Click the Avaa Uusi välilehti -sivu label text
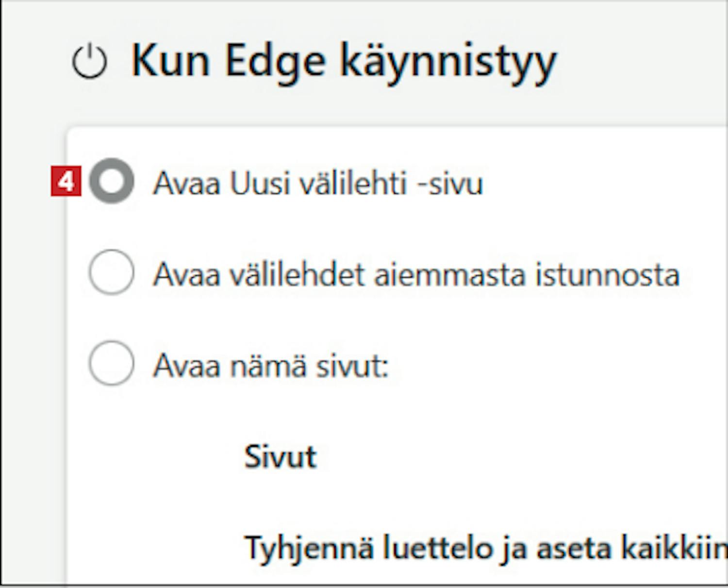 (318, 184)
